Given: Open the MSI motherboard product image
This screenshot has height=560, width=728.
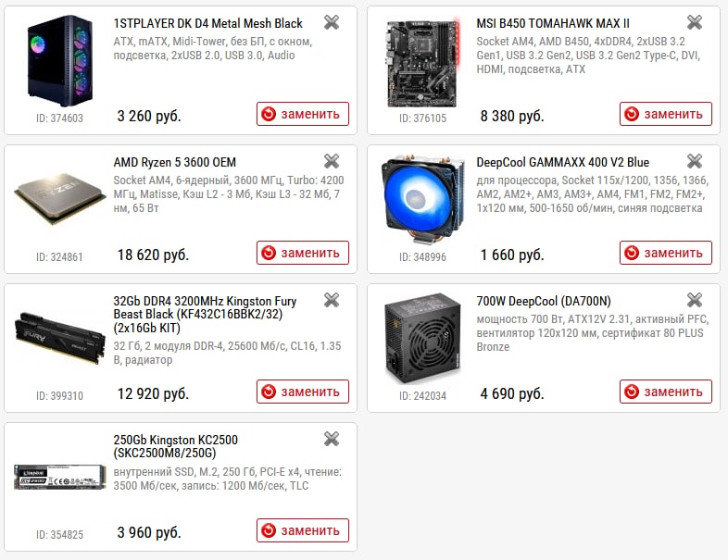Looking at the screenshot, I should coord(423,63).
